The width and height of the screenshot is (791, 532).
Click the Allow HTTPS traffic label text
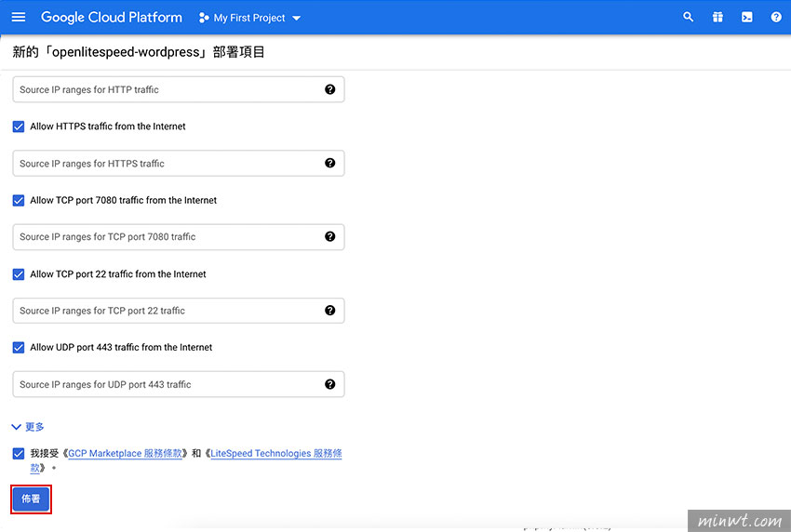[107, 126]
